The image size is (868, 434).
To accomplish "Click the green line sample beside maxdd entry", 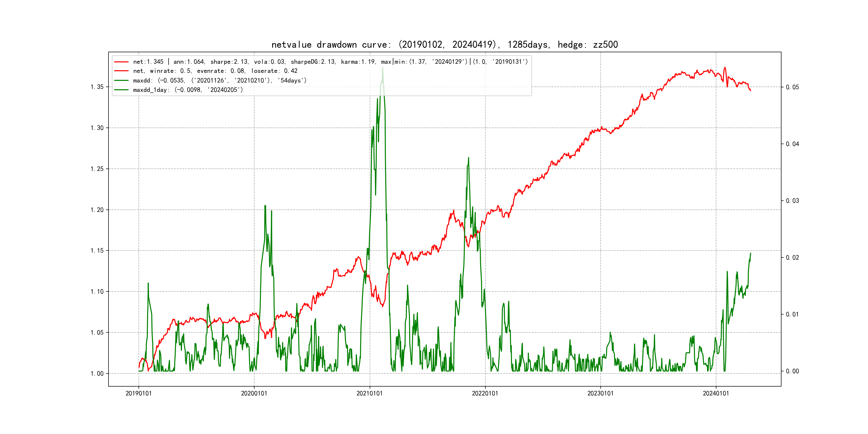I will pyautogui.click(x=121, y=81).
